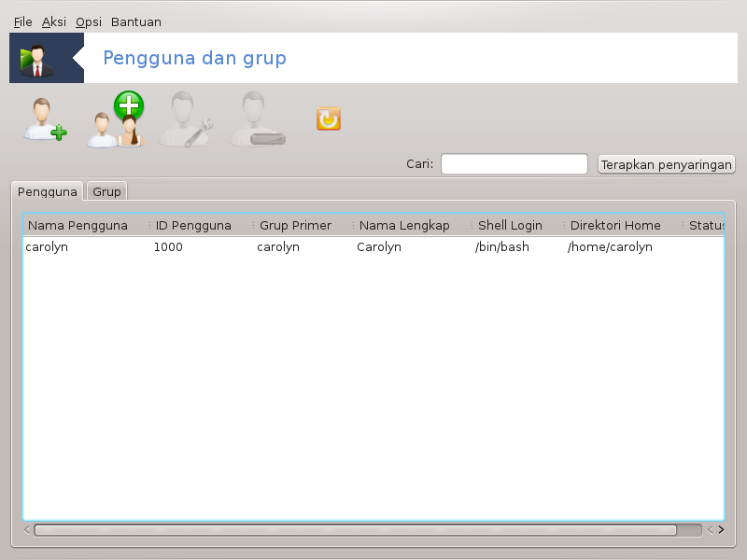
Task: Click the Add Group icon with green plus
Action: (115, 119)
